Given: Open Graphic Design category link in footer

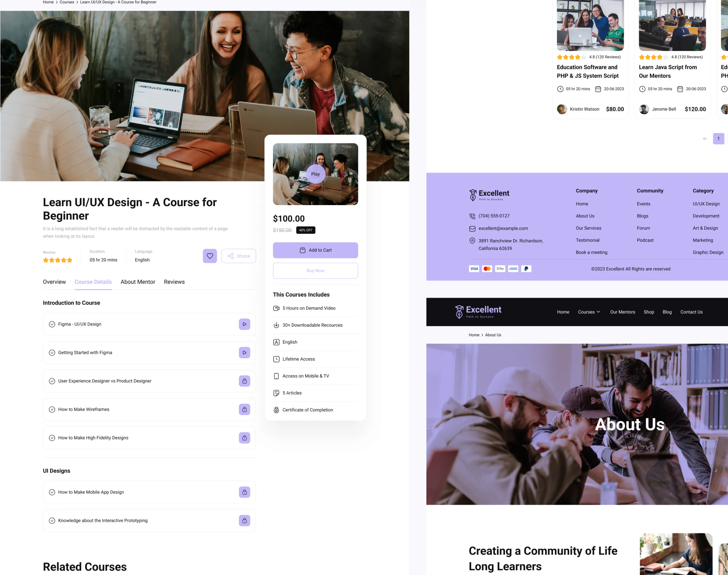Looking at the screenshot, I should click(x=708, y=252).
